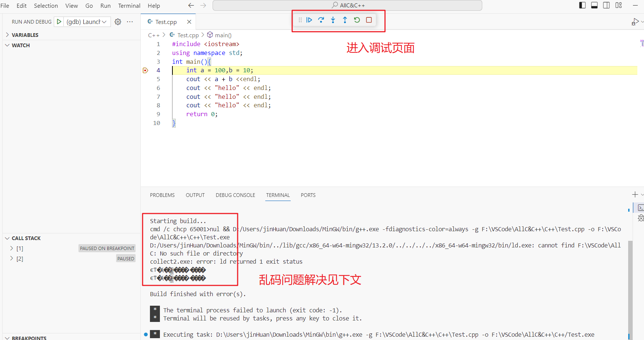Screen dimensions: 644x340
Task: Click the Step Over debug icon
Action: coord(321,20)
